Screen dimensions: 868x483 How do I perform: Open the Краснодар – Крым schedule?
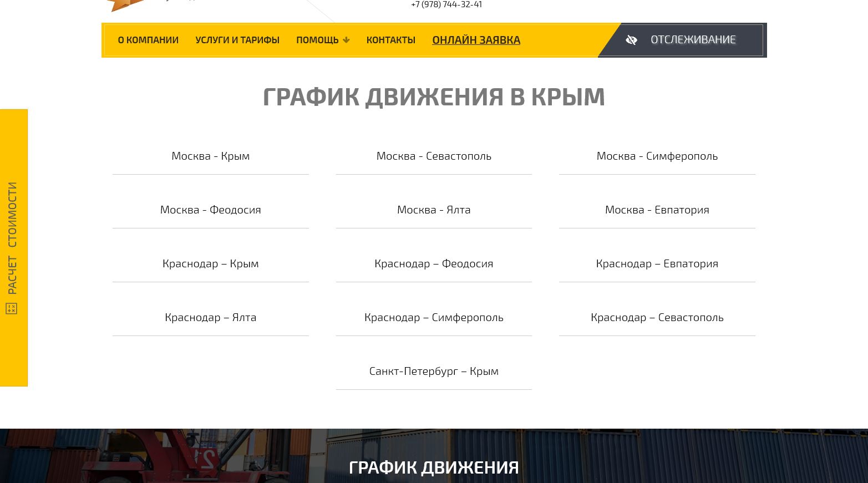pyautogui.click(x=211, y=263)
